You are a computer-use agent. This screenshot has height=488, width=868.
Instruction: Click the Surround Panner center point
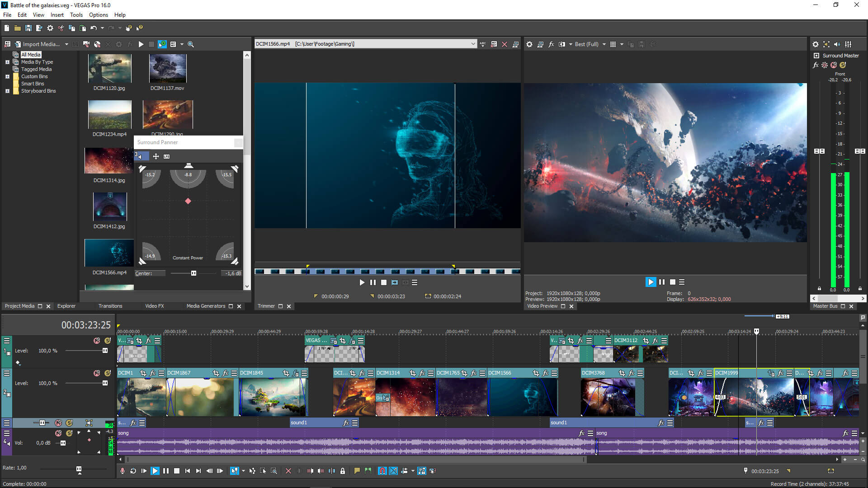188,202
